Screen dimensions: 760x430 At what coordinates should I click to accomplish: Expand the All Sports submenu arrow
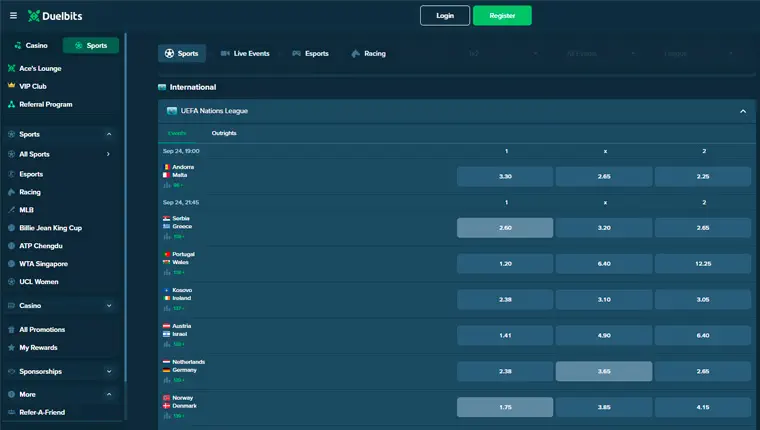point(108,154)
